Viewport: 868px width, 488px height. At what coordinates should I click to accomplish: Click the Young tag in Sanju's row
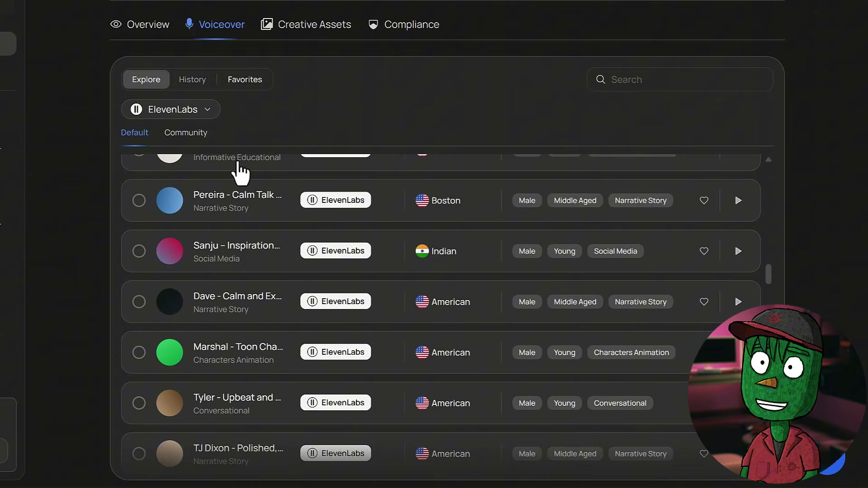pos(565,251)
